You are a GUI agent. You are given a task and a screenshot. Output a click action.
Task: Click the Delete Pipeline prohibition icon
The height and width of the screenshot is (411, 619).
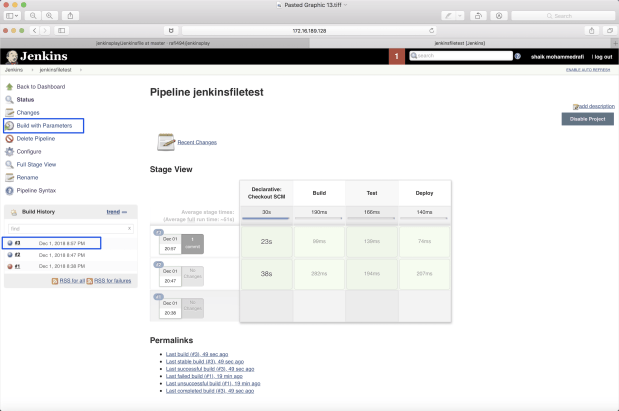[9, 139]
